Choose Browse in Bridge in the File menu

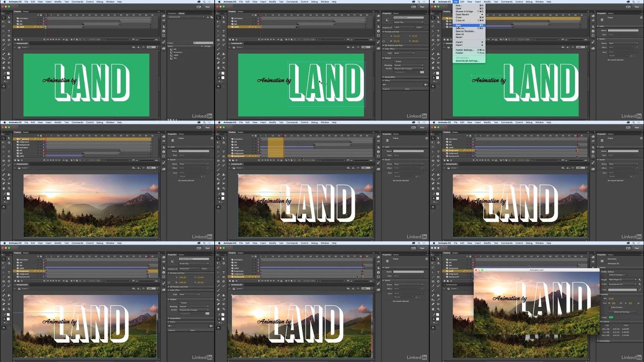pos(469,11)
